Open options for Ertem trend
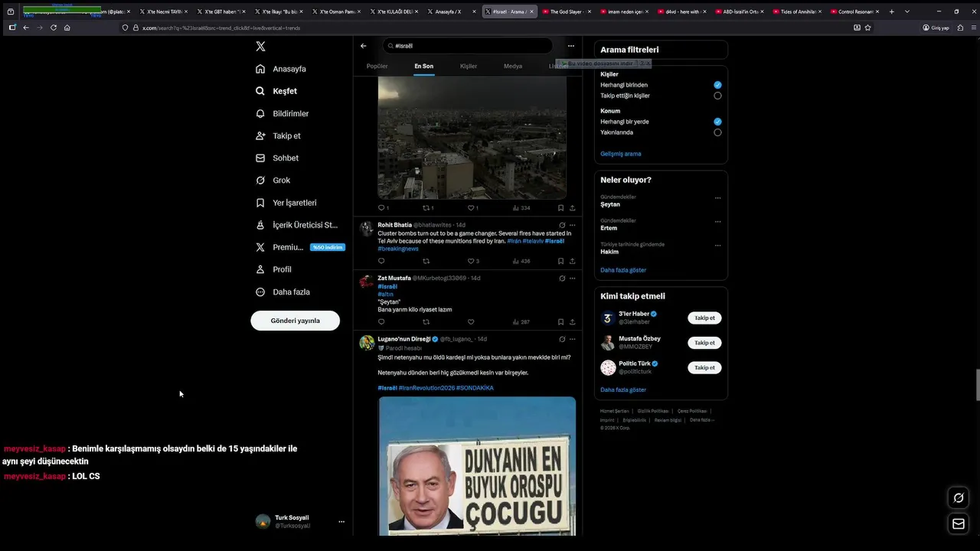Screen dimensions: 980x551 (717, 222)
